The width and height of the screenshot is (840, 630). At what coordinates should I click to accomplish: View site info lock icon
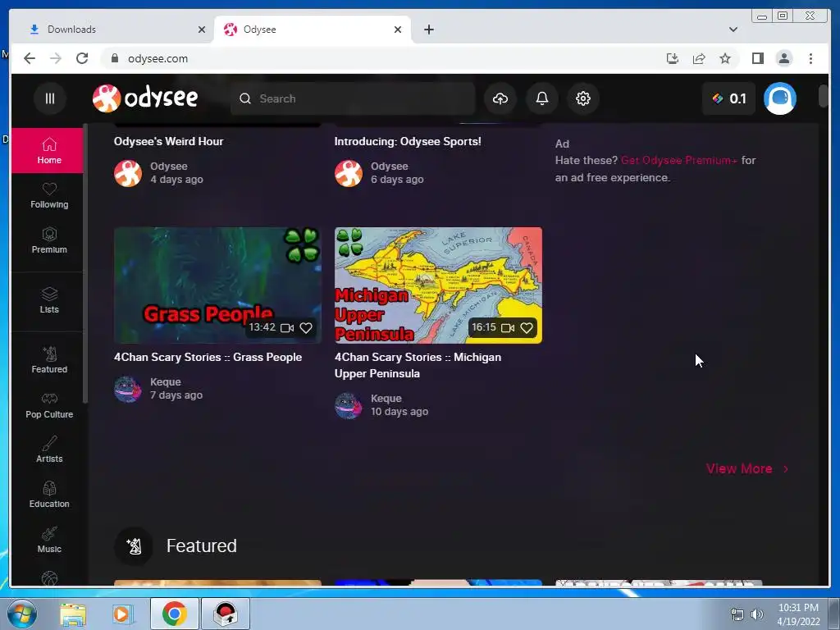click(x=114, y=58)
